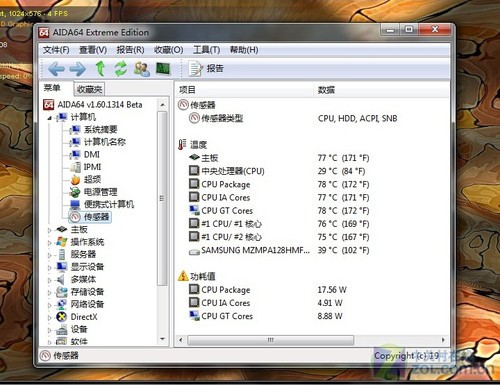This screenshot has width=500, height=385.
Task: Open the user management people icon
Action: coord(142,69)
